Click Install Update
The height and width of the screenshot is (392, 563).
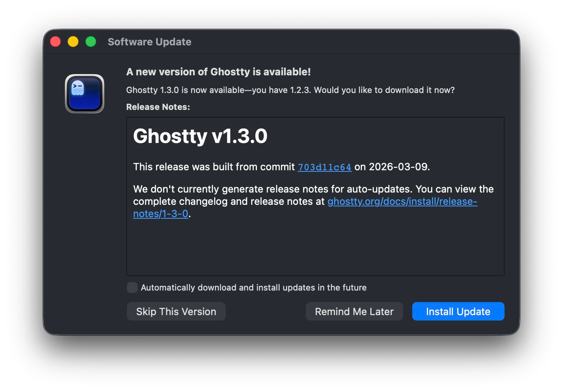tap(458, 311)
